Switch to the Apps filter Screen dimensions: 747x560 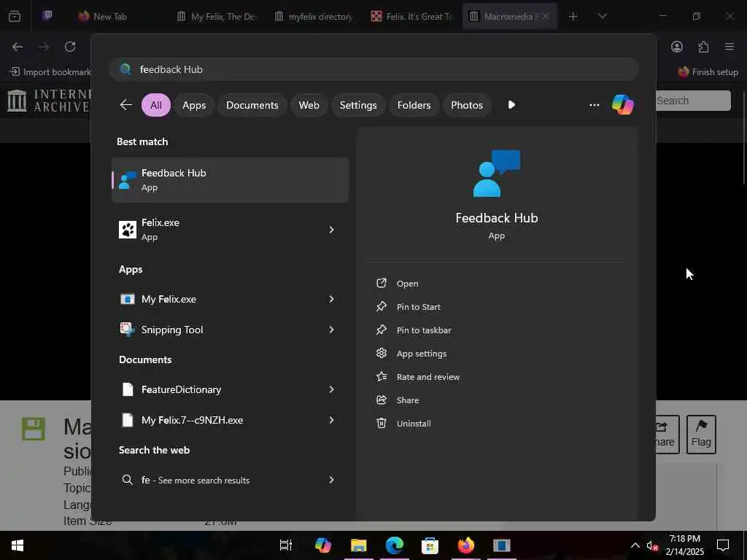(x=194, y=105)
